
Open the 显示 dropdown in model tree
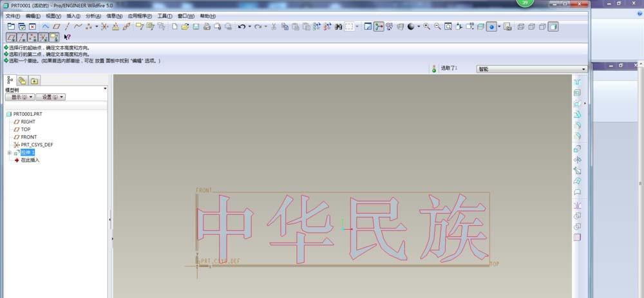[x=20, y=97]
